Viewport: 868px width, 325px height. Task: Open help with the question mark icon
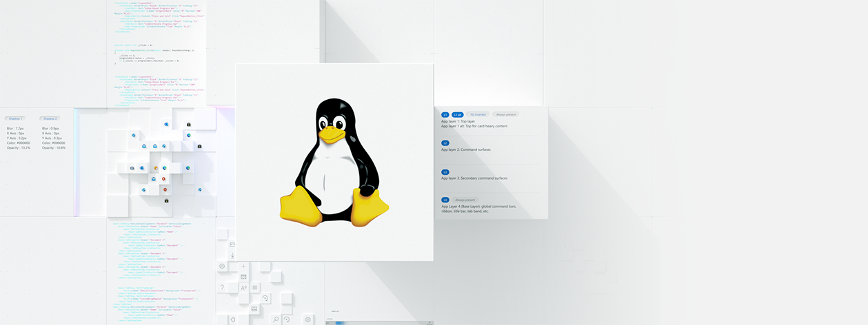[222, 287]
